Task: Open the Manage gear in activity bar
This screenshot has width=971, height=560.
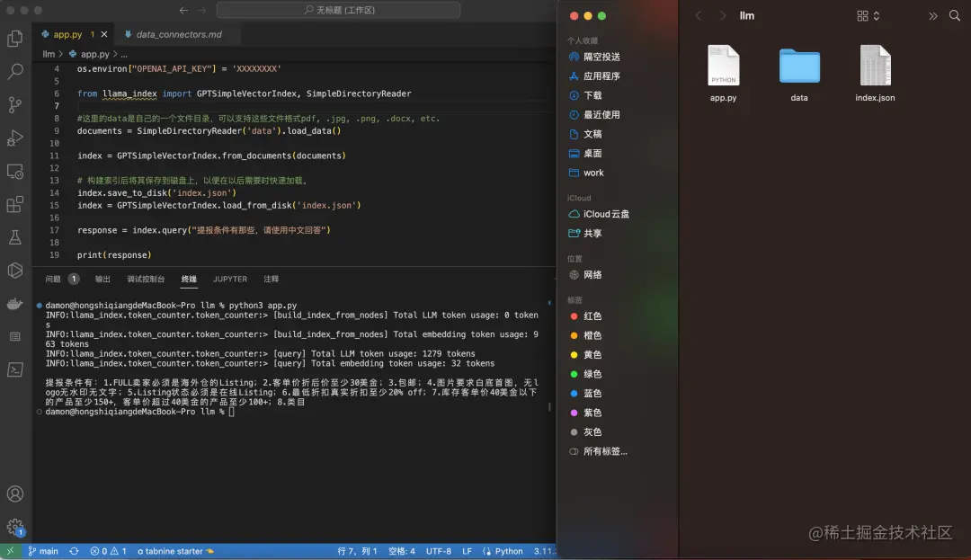Action: [x=15, y=528]
